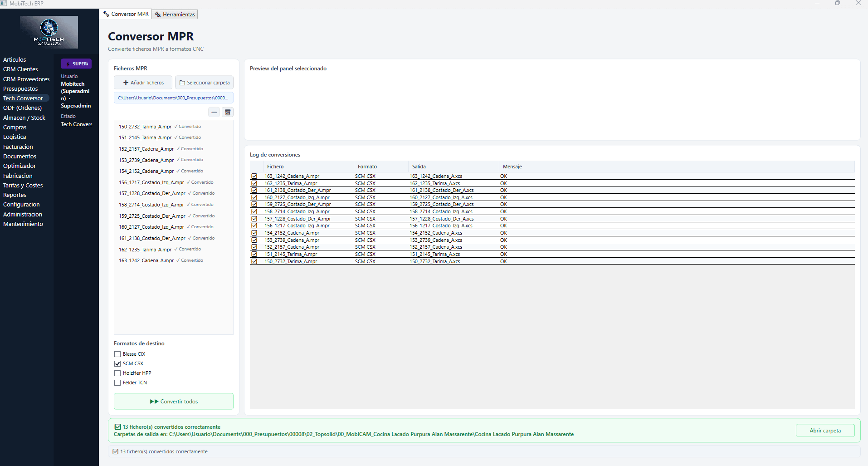Maximize the MobiTech ERP window
The height and width of the screenshot is (466, 868).
pos(837,3)
